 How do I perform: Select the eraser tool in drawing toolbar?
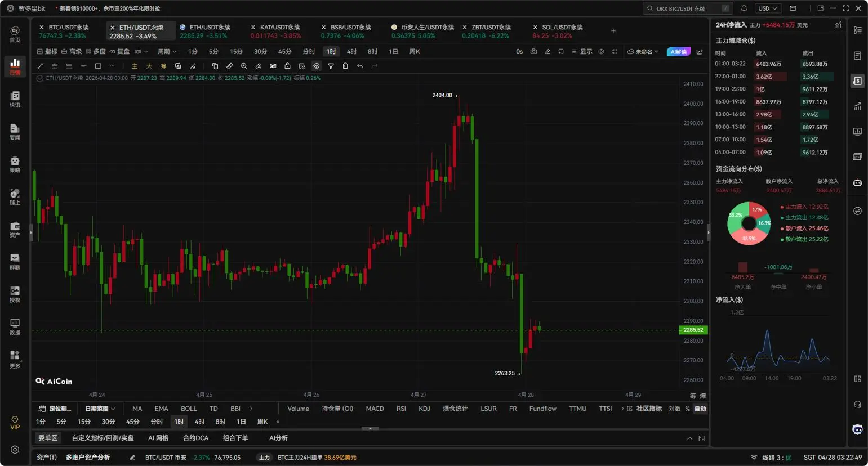[x=258, y=66]
